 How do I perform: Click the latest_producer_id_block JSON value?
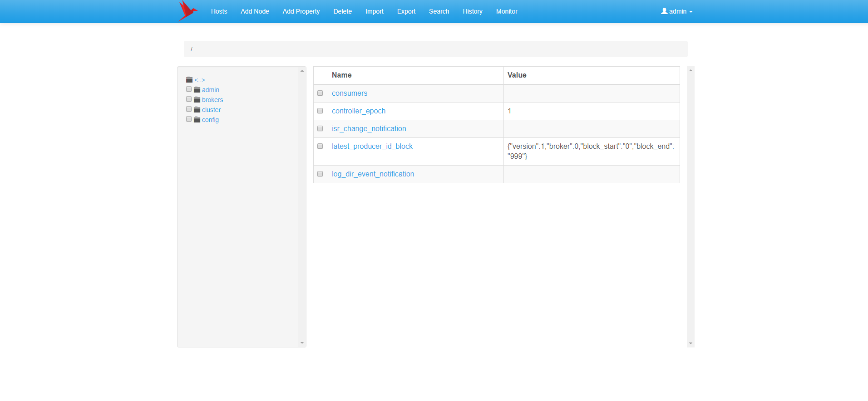coord(591,151)
